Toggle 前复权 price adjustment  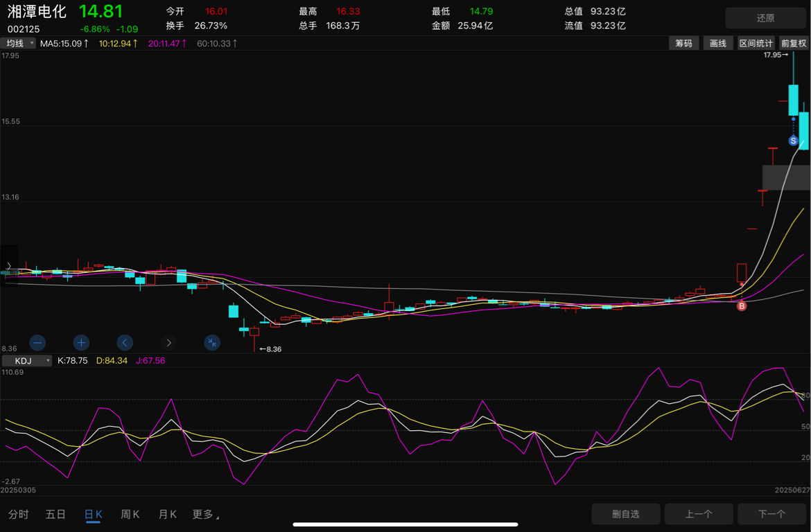coord(794,44)
